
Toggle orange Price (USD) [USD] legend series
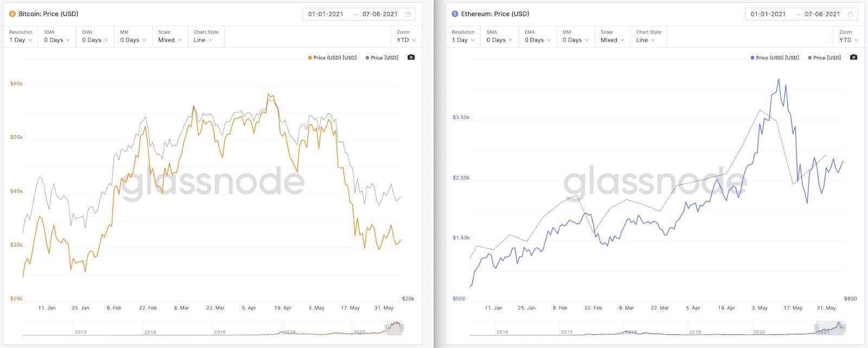332,58
